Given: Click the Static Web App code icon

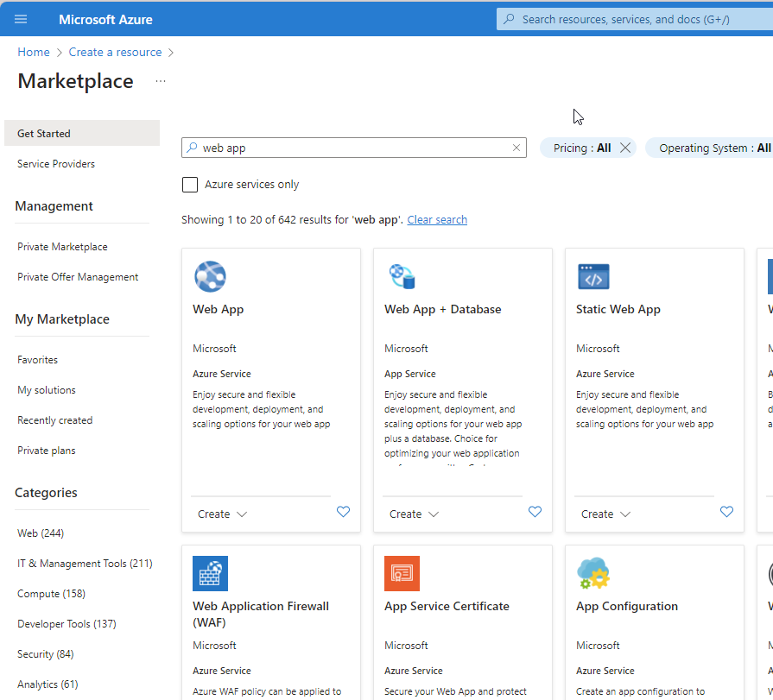Looking at the screenshot, I should 593,276.
